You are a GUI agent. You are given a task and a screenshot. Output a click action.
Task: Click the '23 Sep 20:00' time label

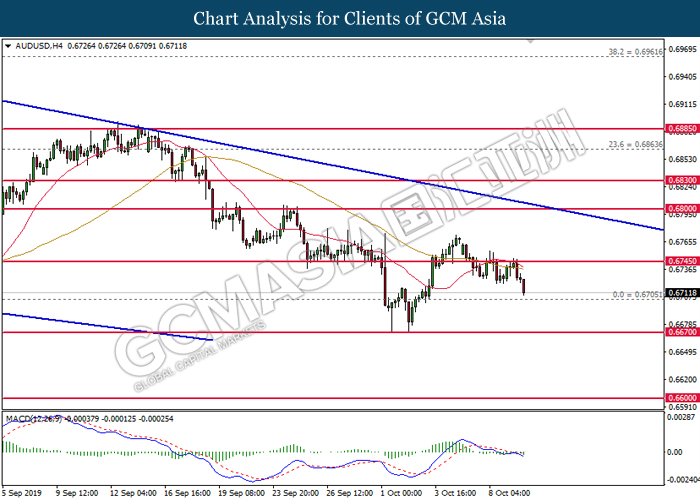point(296,493)
